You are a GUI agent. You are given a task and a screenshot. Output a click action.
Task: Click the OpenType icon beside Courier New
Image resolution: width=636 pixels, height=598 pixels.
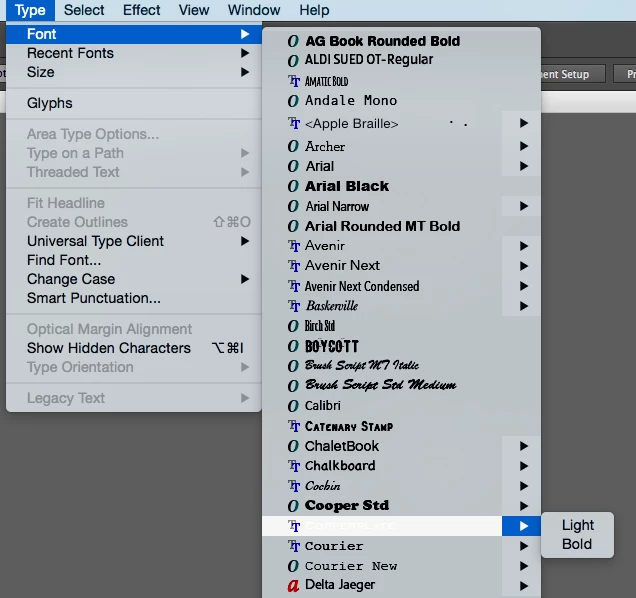(293, 566)
